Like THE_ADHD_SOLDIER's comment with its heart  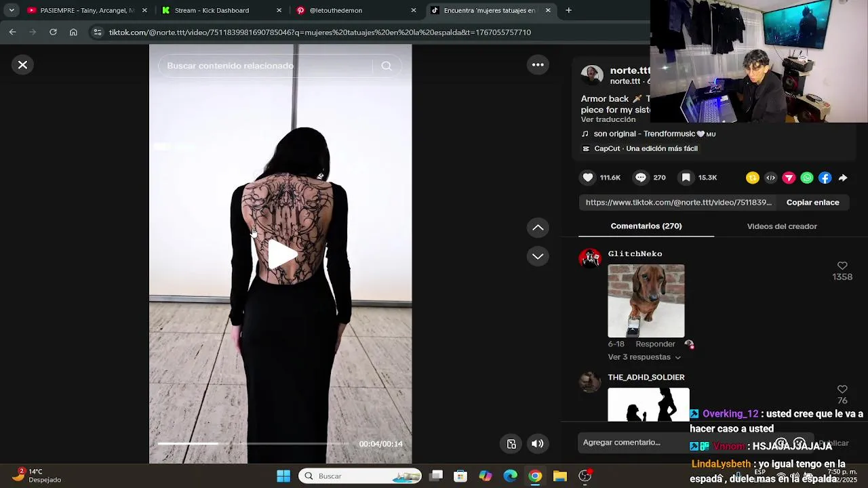click(x=842, y=389)
